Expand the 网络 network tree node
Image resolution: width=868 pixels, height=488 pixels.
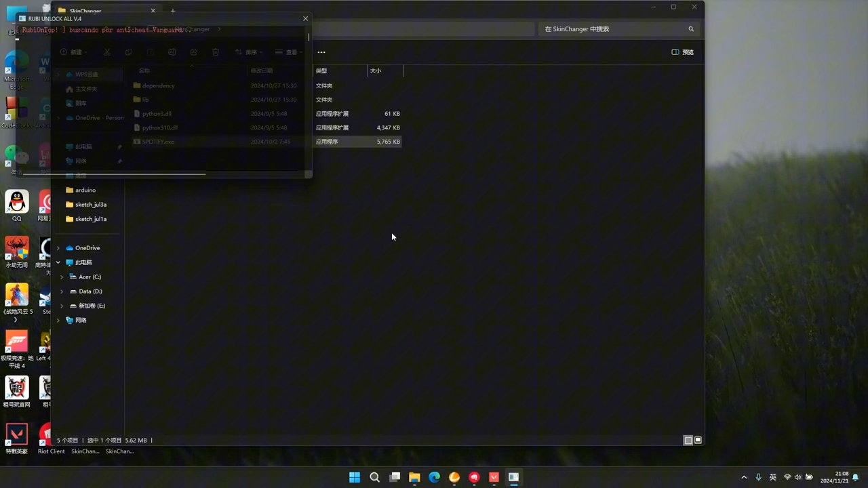(58, 321)
